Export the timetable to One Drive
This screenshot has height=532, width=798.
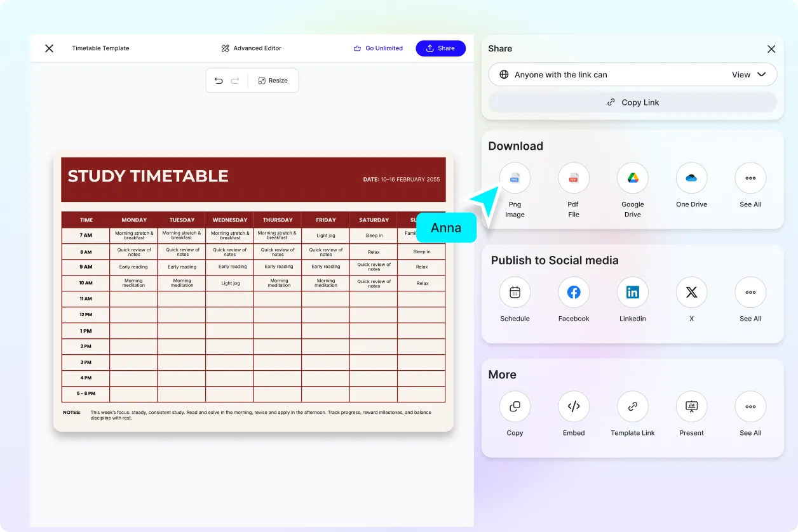tap(691, 178)
